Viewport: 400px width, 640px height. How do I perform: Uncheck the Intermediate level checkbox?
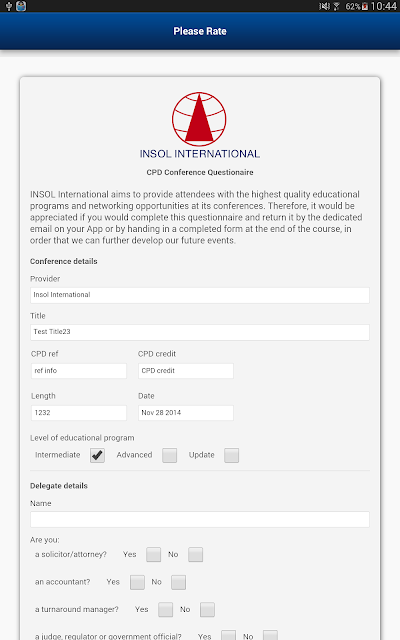pos(97,455)
